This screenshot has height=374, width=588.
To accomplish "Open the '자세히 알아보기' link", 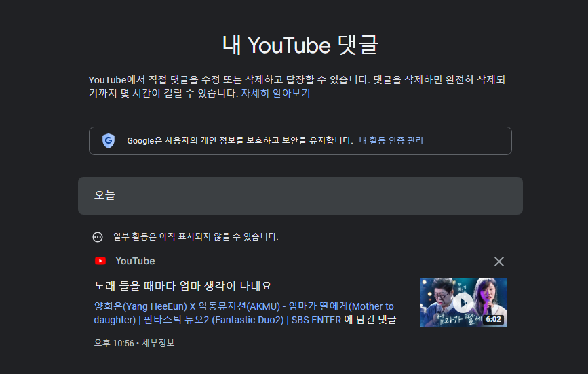I will coord(275,93).
